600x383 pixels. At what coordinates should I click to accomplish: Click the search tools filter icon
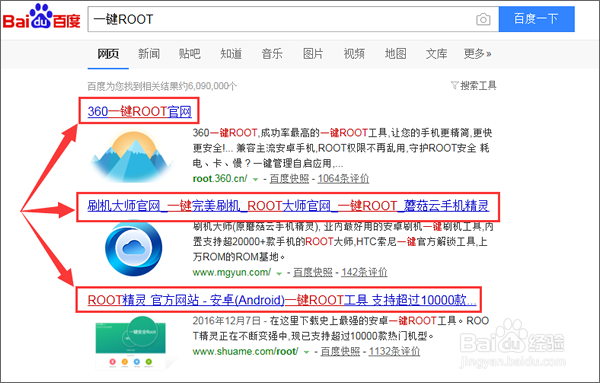pos(454,85)
